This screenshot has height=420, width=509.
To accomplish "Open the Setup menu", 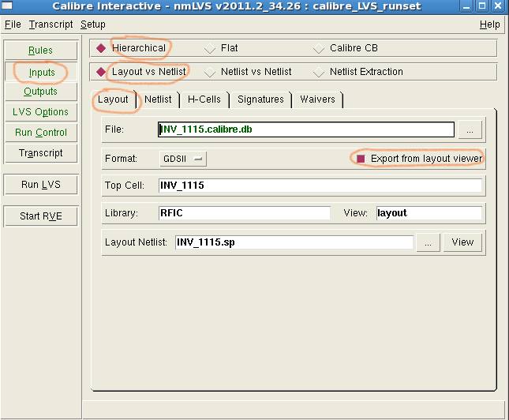I will pos(93,24).
